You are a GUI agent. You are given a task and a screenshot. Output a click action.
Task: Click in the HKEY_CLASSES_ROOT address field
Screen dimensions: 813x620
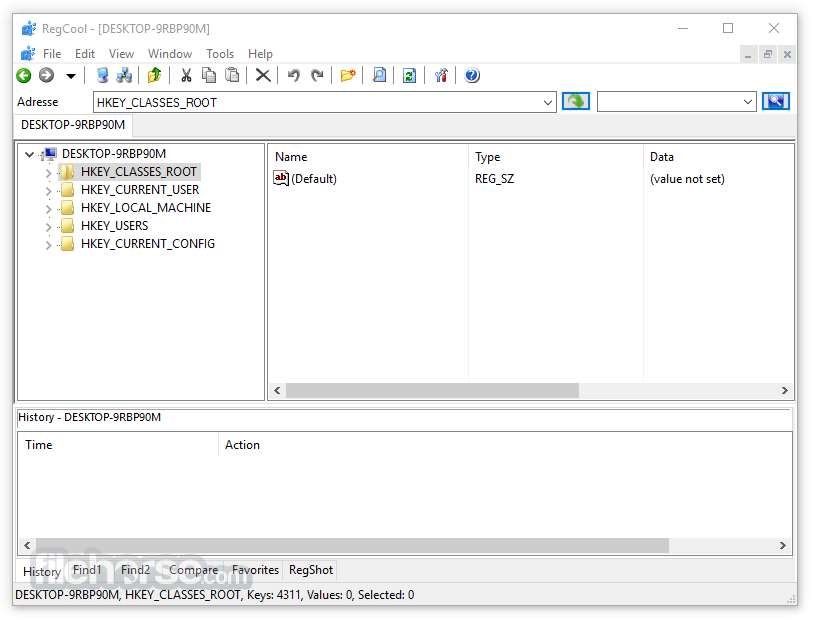point(317,103)
